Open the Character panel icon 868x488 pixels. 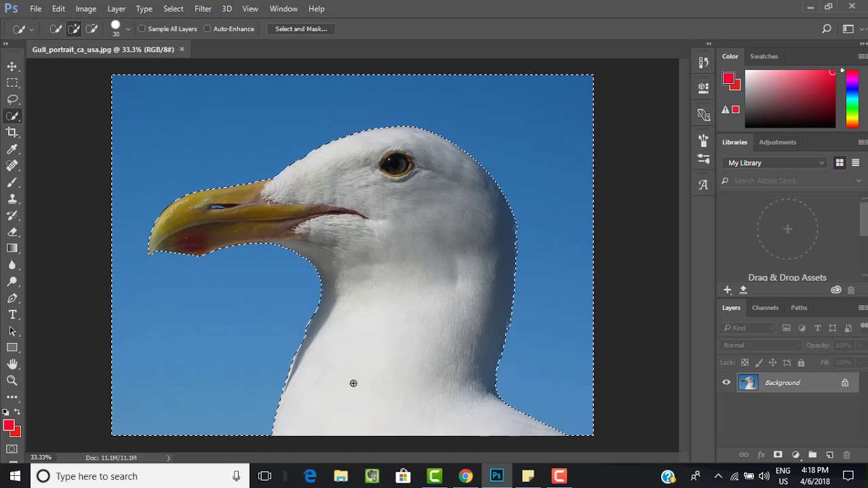[x=703, y=184]
